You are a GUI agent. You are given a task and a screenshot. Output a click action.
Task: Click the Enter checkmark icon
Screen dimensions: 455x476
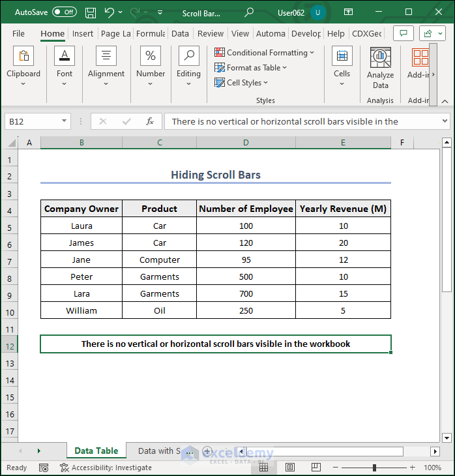tap(126, 121)
